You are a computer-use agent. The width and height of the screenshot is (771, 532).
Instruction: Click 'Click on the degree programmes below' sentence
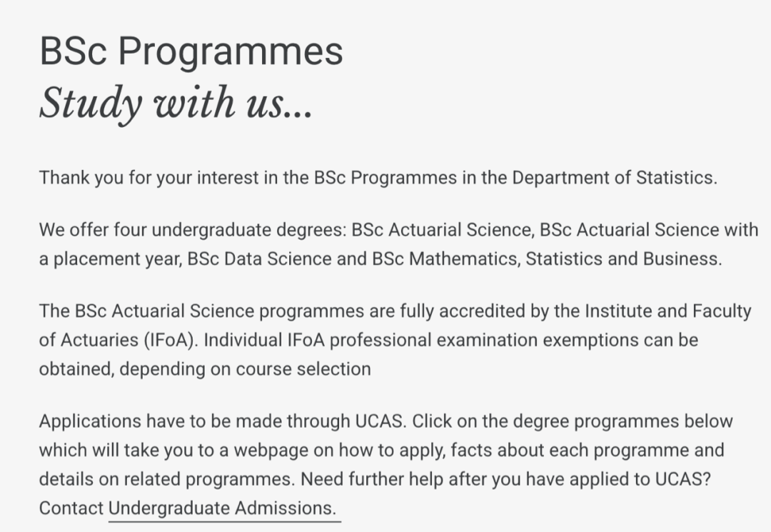573,421
